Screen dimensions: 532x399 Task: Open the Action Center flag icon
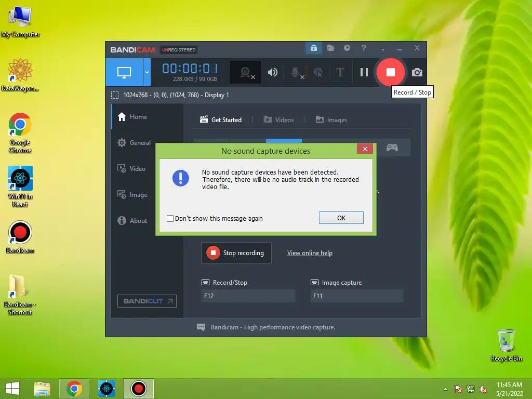458,389
